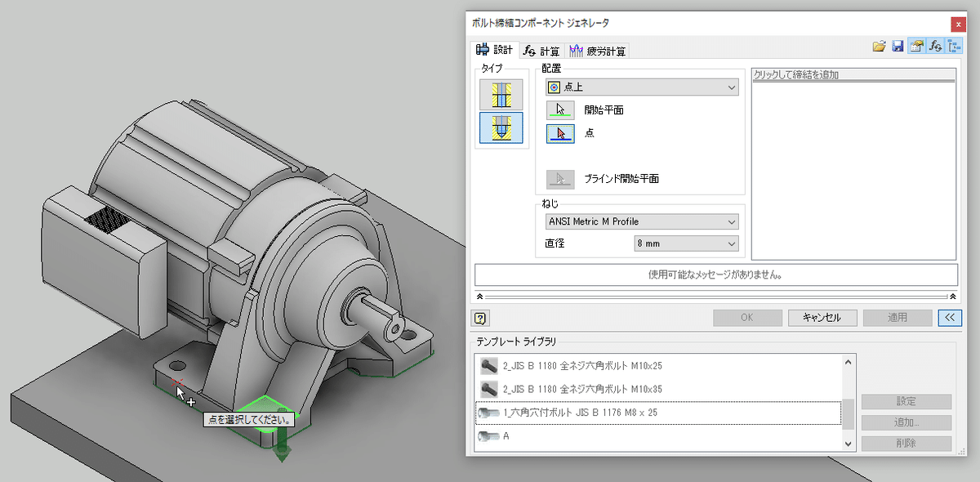Viewport: 980px width, 482px height.
Task: Open a saved file via folder icon
Action: pos(880,47)
